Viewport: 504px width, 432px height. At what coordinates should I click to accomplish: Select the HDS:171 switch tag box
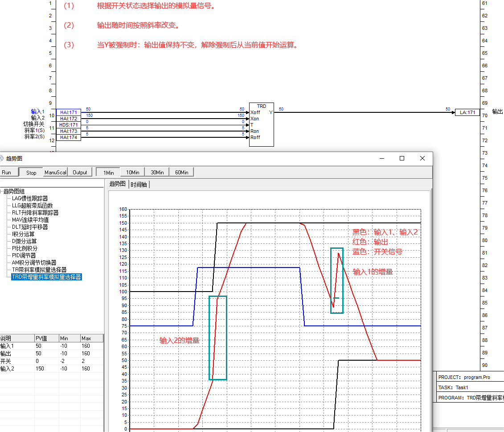(69, 125)
